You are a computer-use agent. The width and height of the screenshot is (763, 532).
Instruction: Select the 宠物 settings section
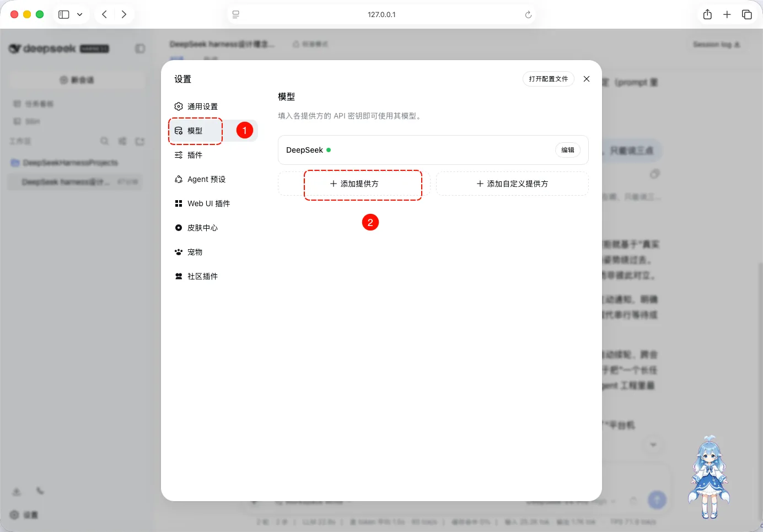213,252
